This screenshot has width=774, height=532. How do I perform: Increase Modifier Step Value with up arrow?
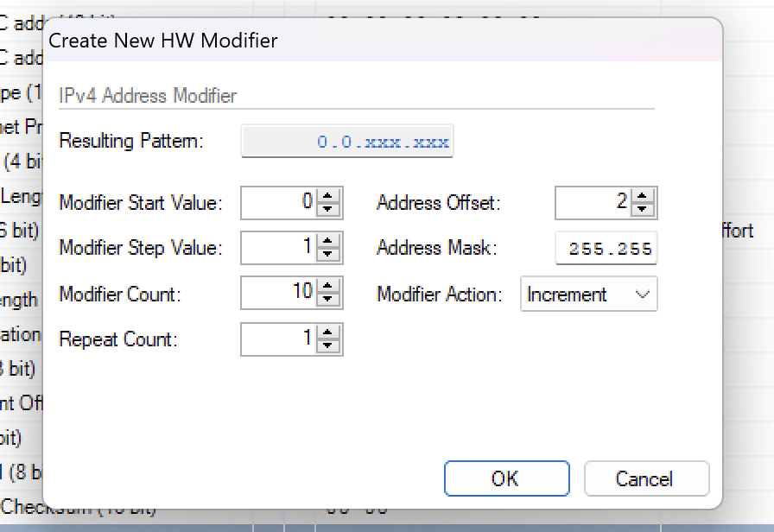click(x=328, y=243)
